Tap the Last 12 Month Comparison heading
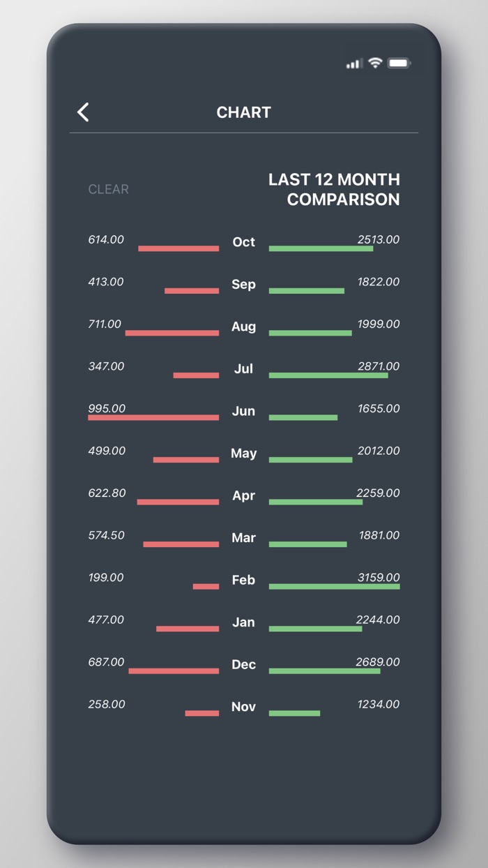 tap(334, 189)
